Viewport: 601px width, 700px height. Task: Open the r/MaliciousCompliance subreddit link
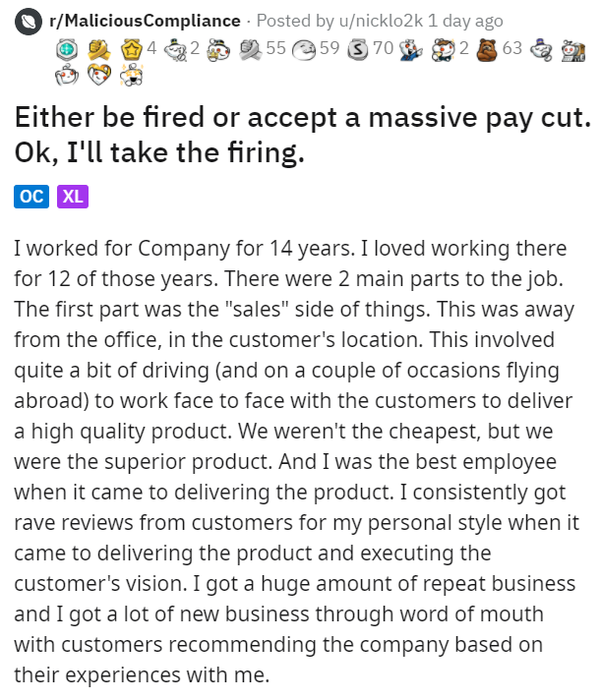pos(145,20)
